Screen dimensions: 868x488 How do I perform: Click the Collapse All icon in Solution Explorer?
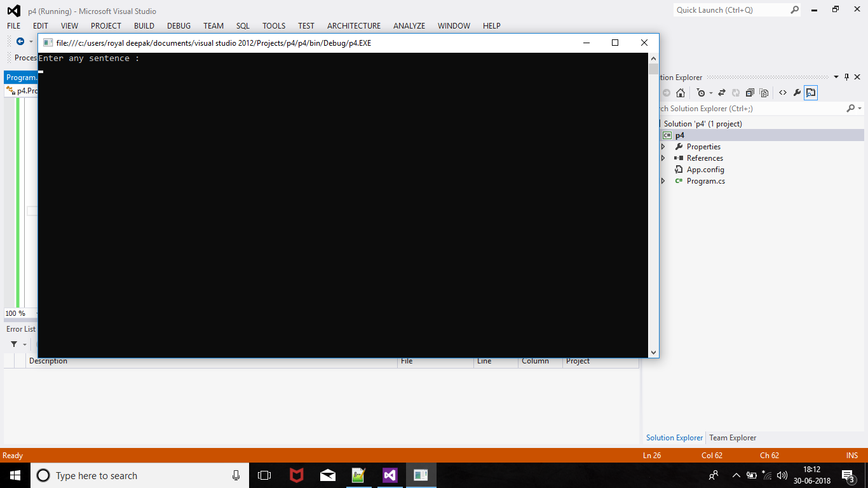pos(750,93)
